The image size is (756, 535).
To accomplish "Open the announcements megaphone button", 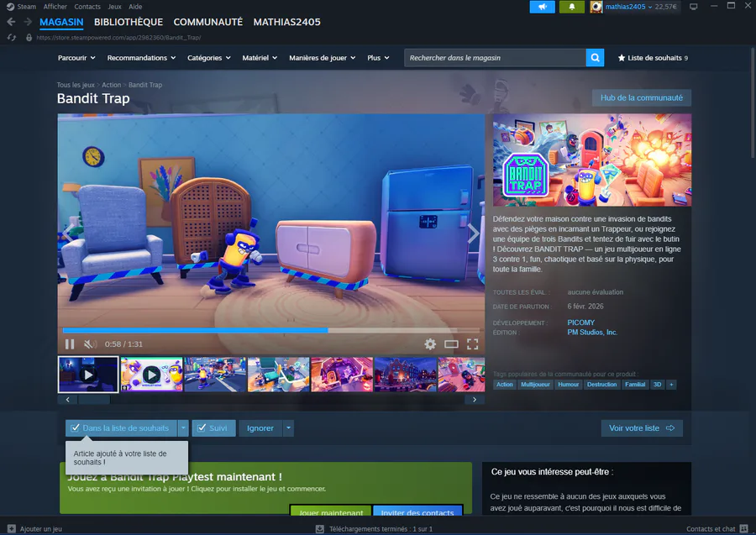I will 543,7.
